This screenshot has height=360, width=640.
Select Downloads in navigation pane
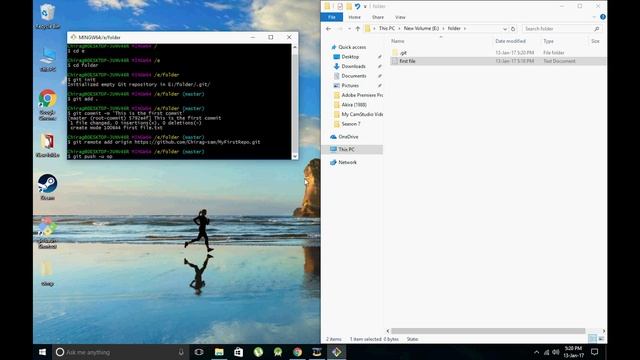[x=353, y=66]
